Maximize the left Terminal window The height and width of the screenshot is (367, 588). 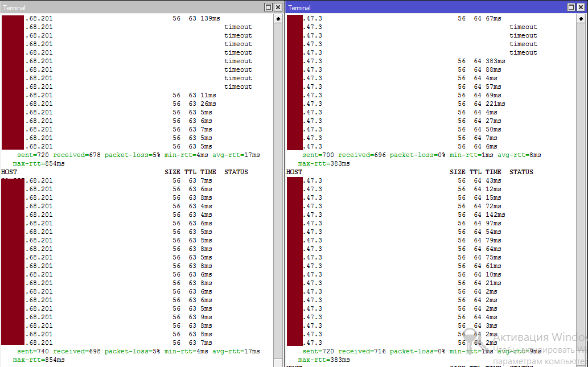click(x=269, y=7)
